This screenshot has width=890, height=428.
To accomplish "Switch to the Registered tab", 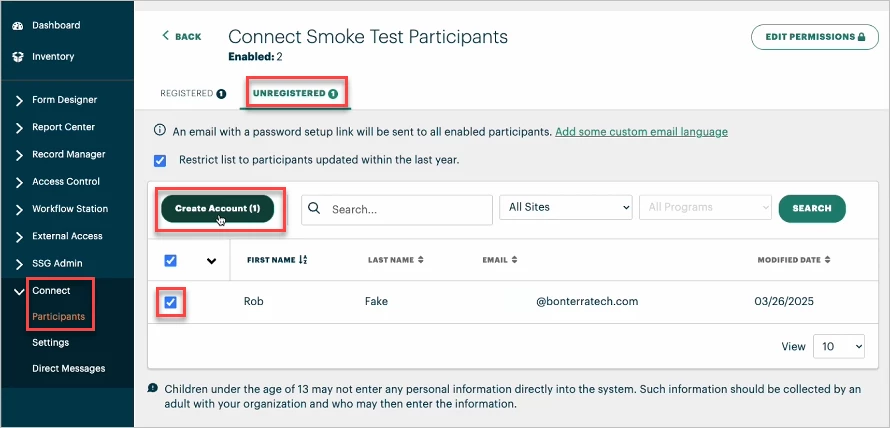I will (193, 94).
